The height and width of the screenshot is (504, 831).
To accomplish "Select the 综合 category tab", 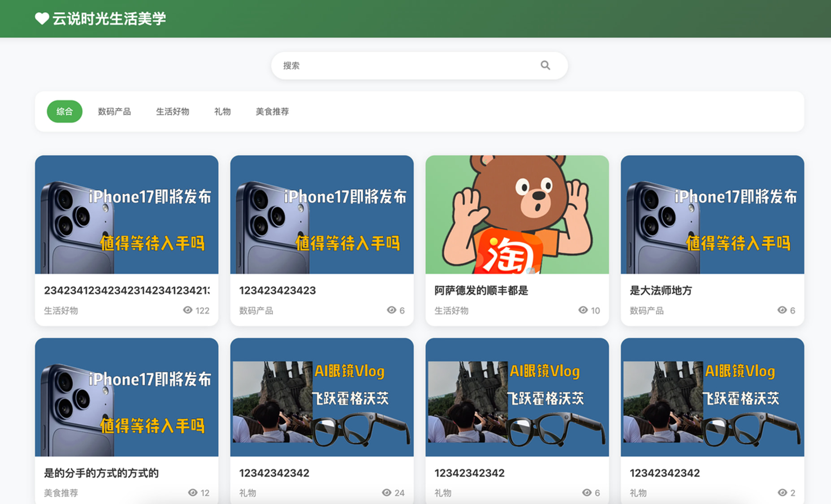I will 65,112.
